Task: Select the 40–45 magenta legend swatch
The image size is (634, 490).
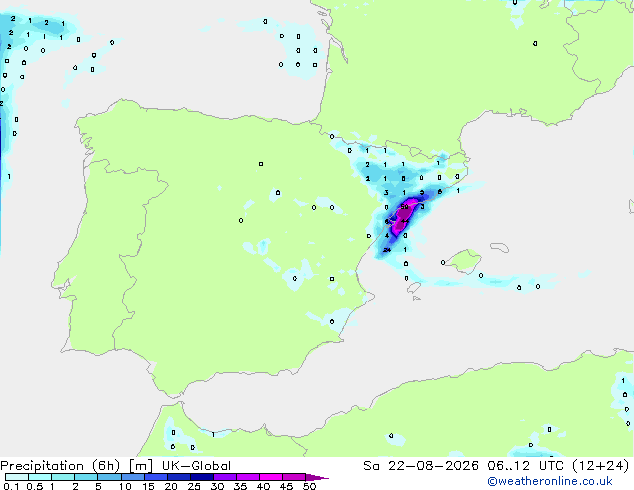Action: point(271,477)
